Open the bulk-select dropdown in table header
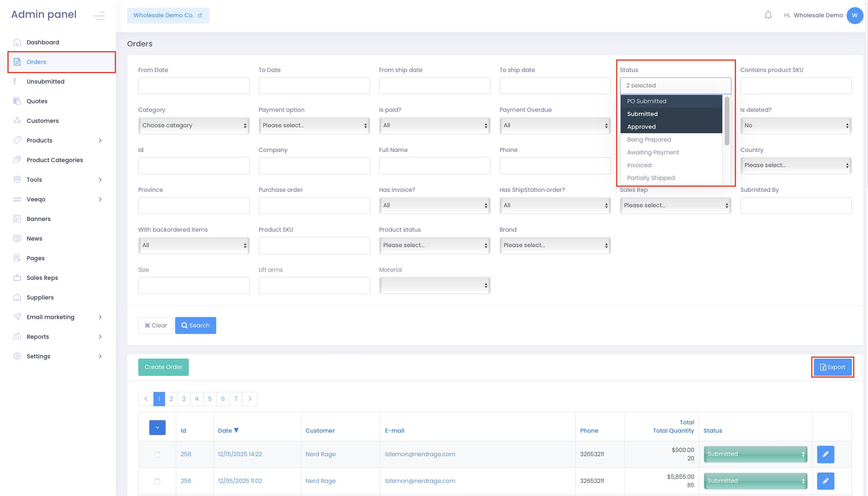 (x=157, y=427)
